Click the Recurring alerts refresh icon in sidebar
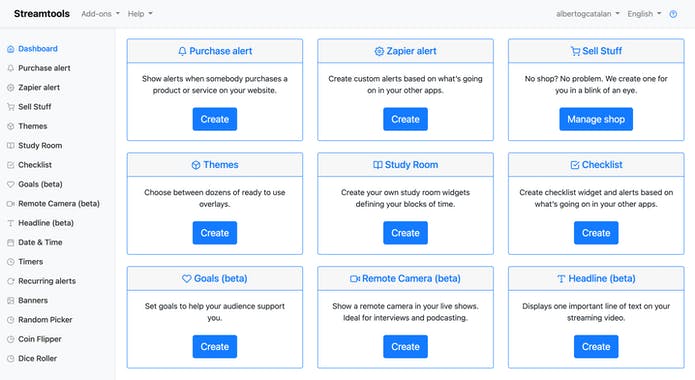Screen dimensions: 695x380 11,281
